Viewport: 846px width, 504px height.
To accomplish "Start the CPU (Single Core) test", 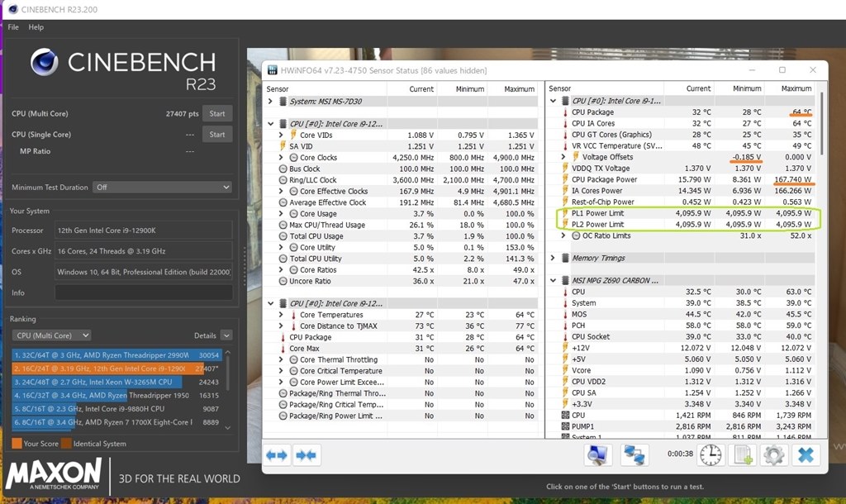I will tap(217, 135).
